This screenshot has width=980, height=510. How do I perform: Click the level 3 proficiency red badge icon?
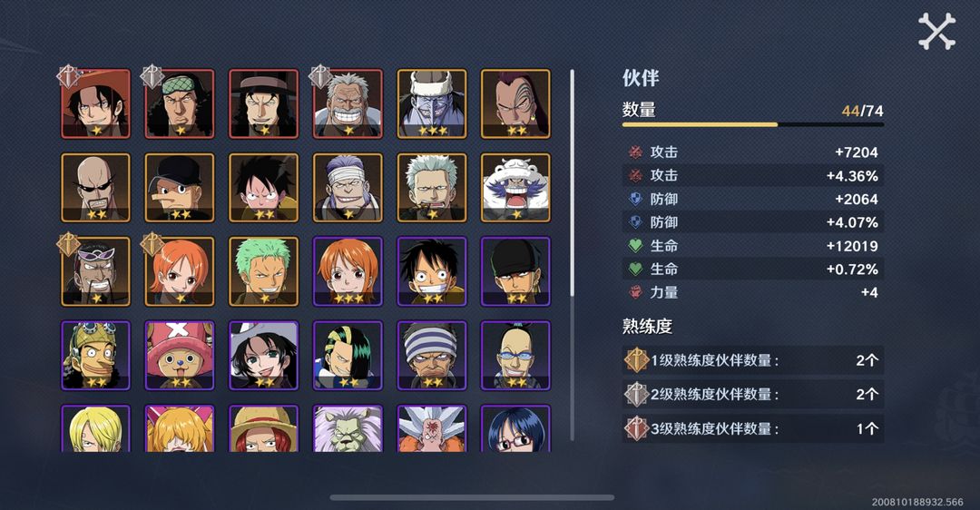click(x=636, y=428)
